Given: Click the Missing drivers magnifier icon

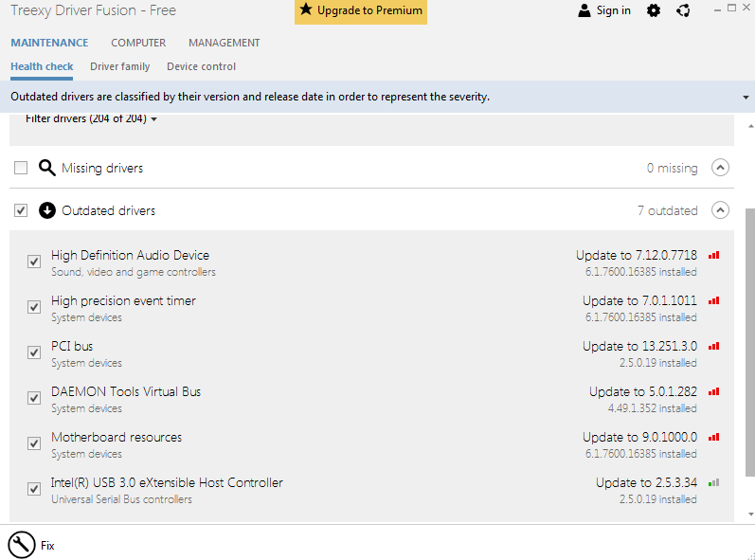Looking at the screenshot, I should pos(46,168).
